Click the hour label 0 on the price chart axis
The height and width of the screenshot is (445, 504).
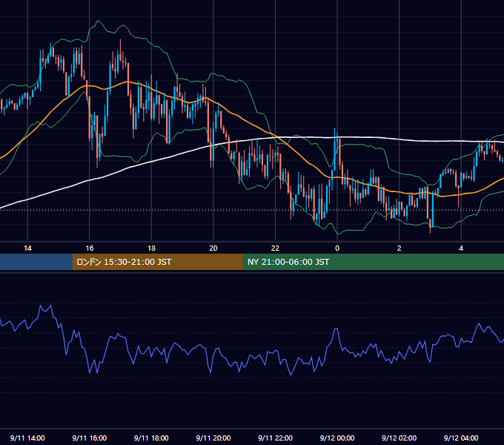tap(337, 248)
